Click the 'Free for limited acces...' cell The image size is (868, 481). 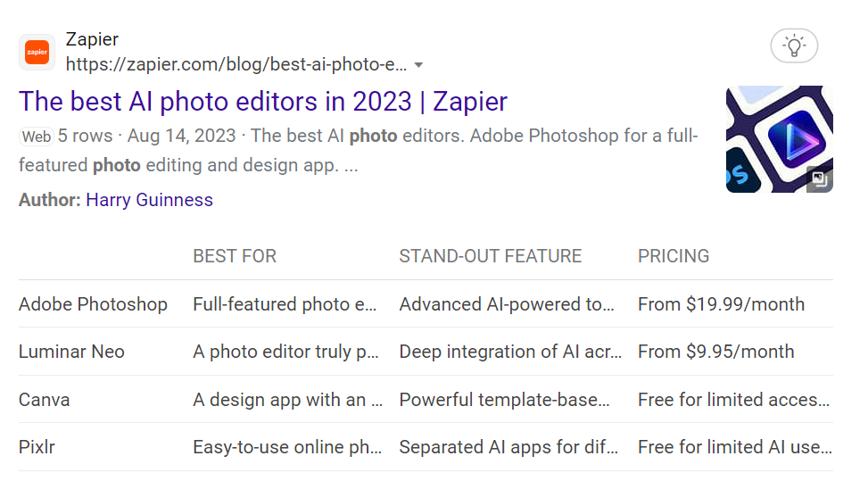pos(733,400)
